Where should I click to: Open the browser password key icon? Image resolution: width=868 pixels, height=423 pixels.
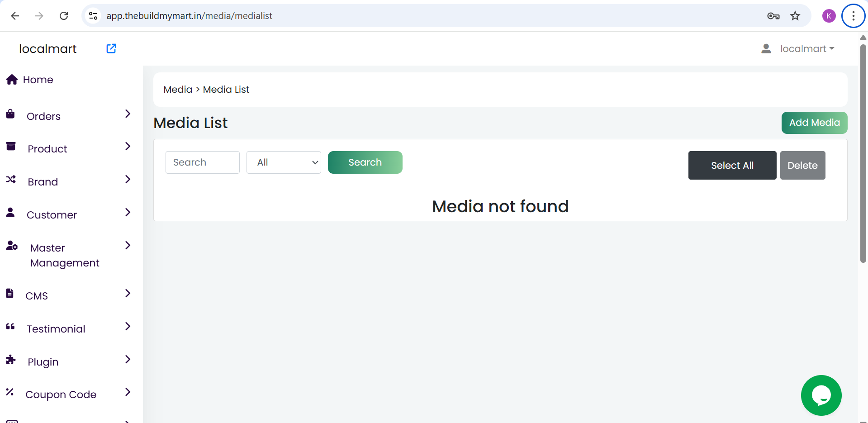click(773, 16)
